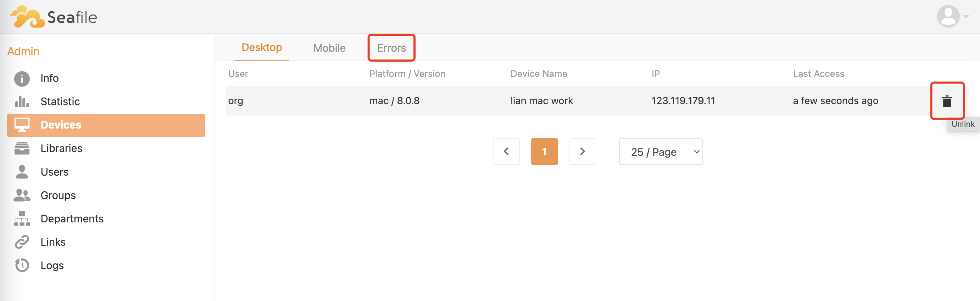The width and height of the screenshot is (980, 301).
Task: Open the Info section icon
Action: 22,79
